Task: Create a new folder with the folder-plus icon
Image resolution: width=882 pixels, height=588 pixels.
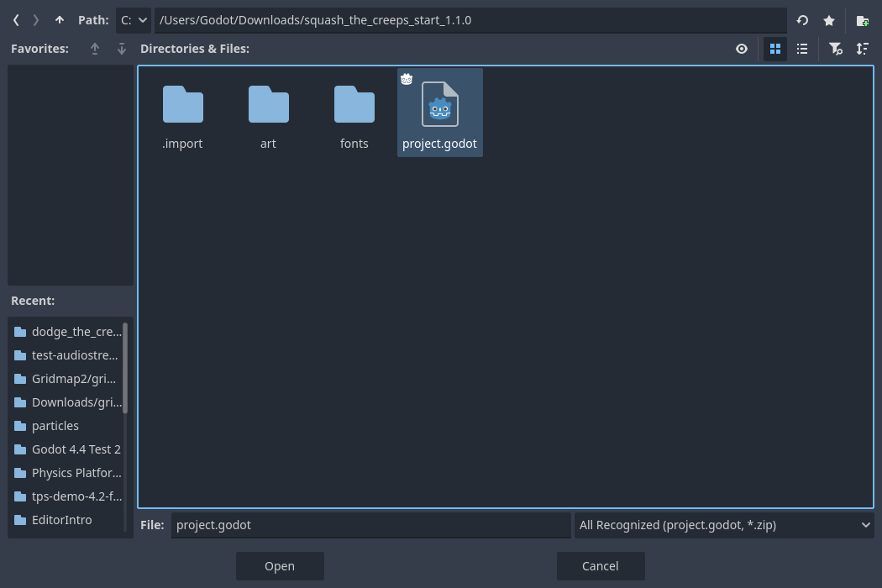Action: click(x=862, y=20)
